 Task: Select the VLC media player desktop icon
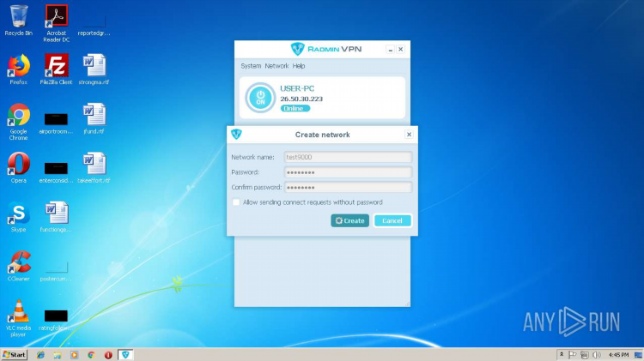tap(19, 318)
